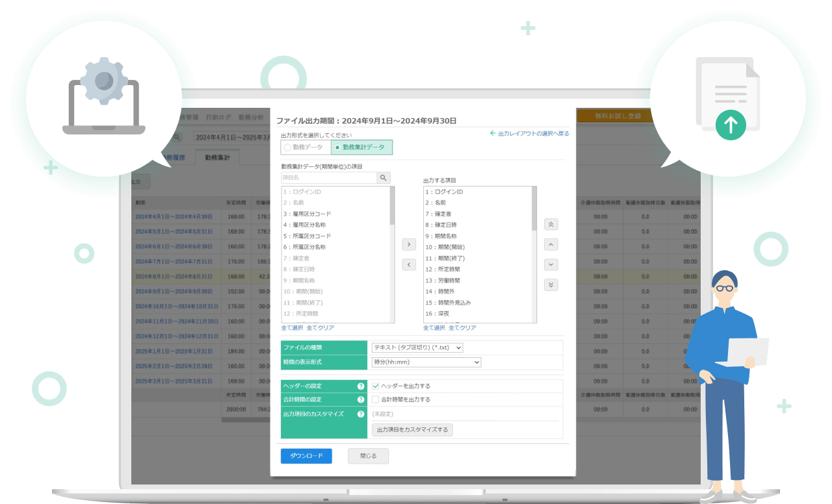Click the right arrow to add selected item
Image resolution: width=832 pixels, height=504 pixels.
(409, 244)
